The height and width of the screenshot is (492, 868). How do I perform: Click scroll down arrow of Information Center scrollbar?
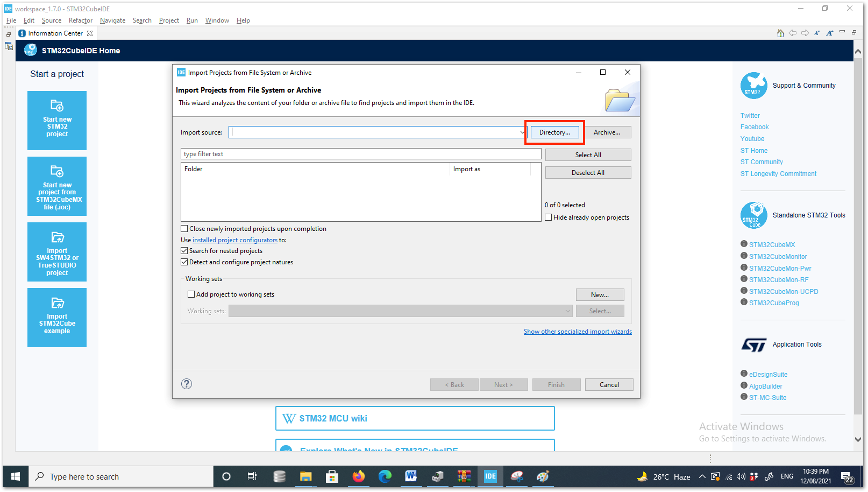point(858,439)
